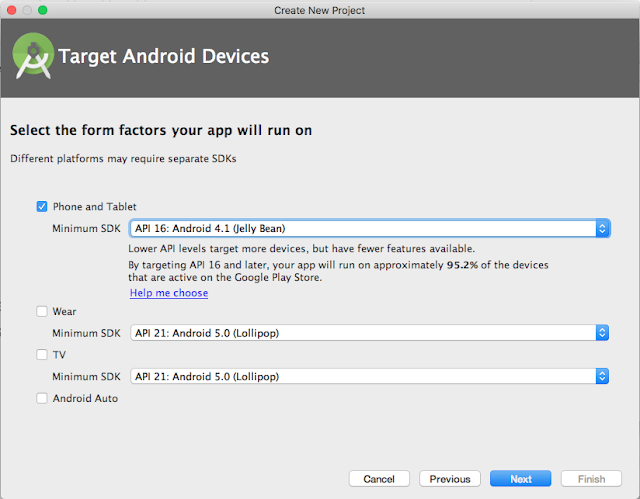Click the green zoom window button

click(x=42, y=10)
